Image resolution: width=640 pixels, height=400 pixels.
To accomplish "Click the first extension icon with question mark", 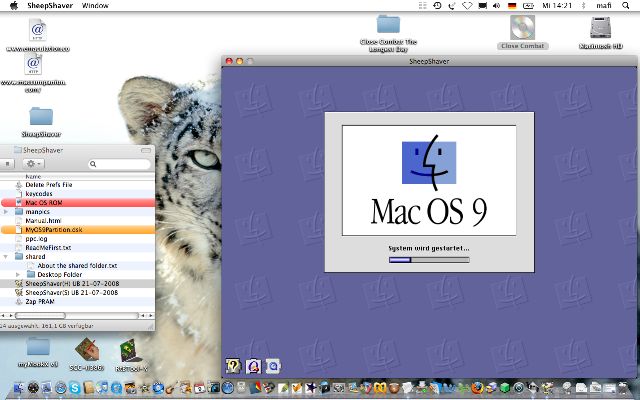I will [x=233, y=366].
